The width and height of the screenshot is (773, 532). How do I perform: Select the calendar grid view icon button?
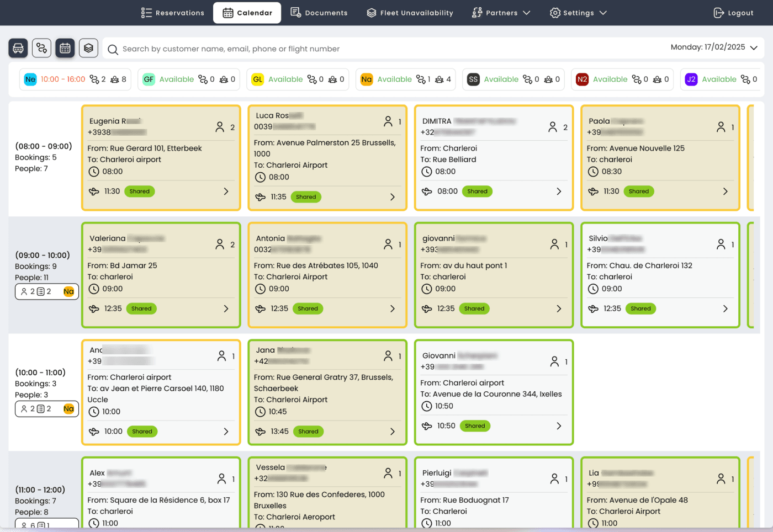point(65,49)
